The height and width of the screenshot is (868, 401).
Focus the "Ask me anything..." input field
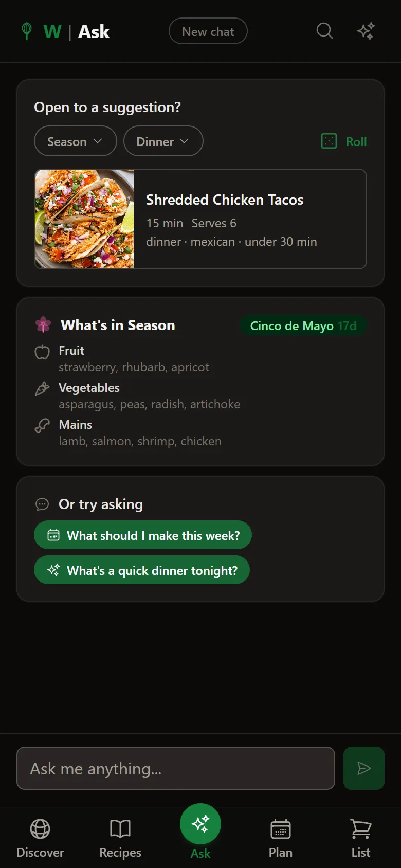[176, 768]
